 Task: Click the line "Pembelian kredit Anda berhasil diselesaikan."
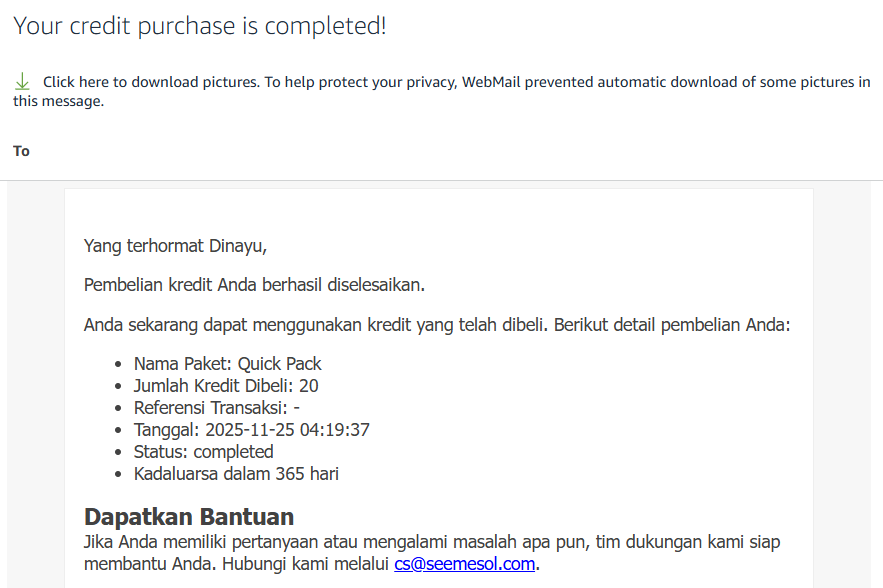pyautogui.click(x=254, y=285)
